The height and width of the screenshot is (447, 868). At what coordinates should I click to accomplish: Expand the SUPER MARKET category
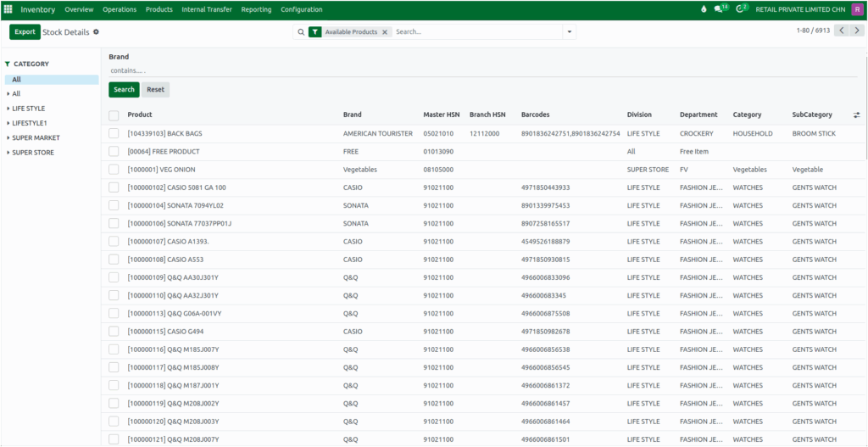[8, 138]
